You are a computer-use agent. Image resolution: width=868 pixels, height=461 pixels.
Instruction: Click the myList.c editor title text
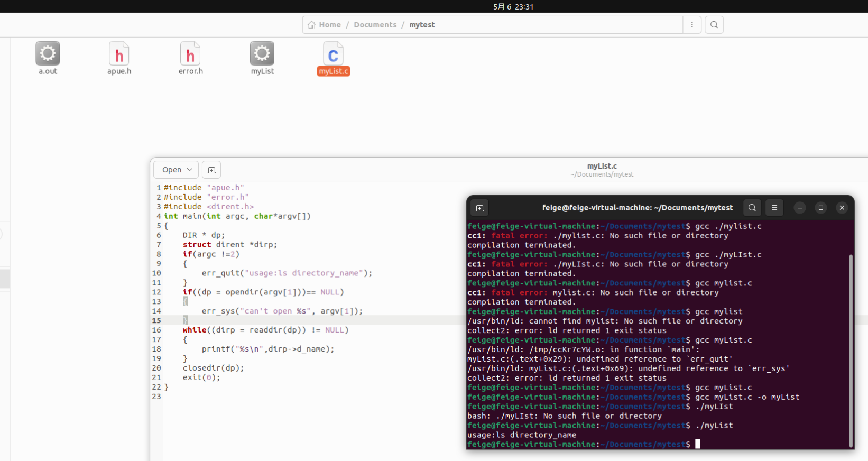click(602, 166)
